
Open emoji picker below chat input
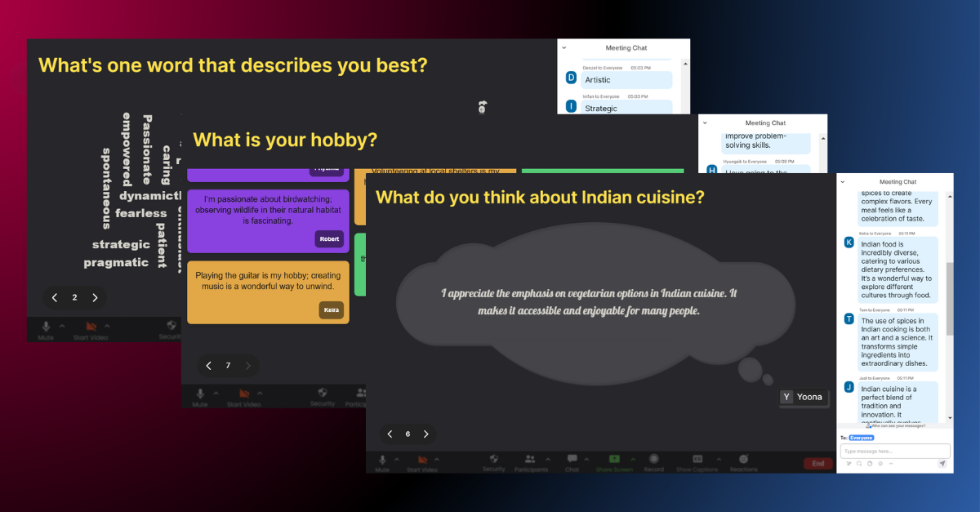click(x=880, y=464)
